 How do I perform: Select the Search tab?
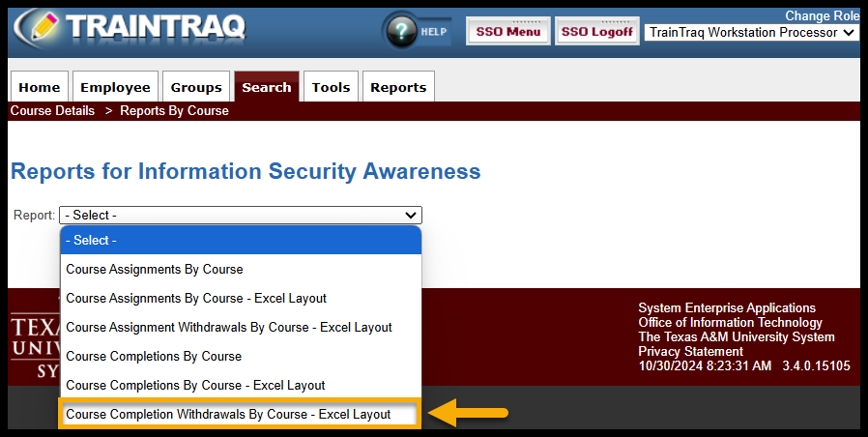click(266, 87)
